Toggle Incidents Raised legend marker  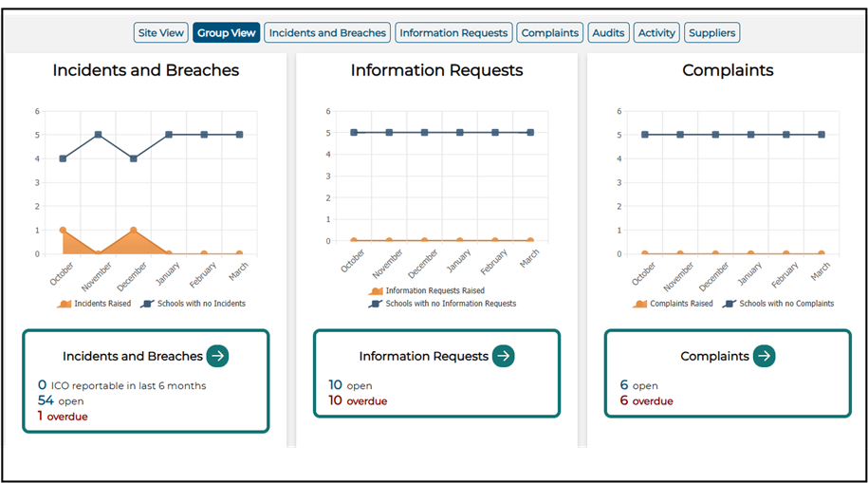(x=65, y=304)
